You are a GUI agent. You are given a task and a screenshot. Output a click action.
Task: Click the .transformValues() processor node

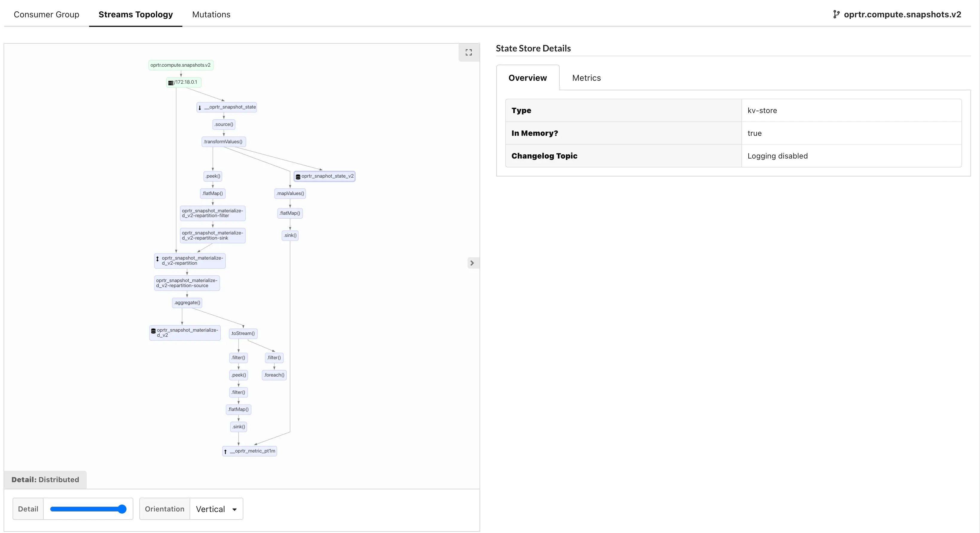[x=223, y=142]
